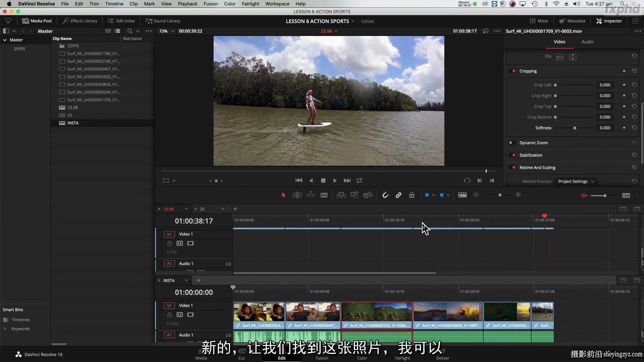Toggle the Media Pool panel
Image resolution: width=644 pixels, height=362 pixels.
point(37,21)
